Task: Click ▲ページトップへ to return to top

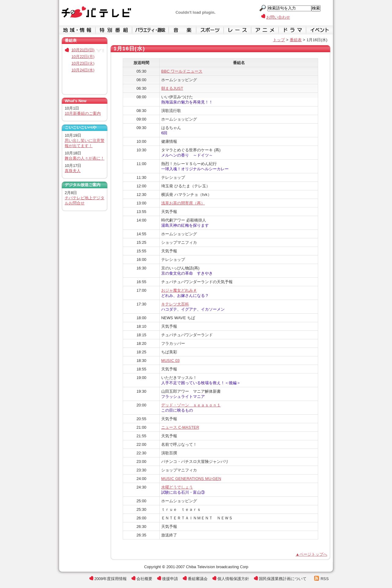Action: (311, 554)
